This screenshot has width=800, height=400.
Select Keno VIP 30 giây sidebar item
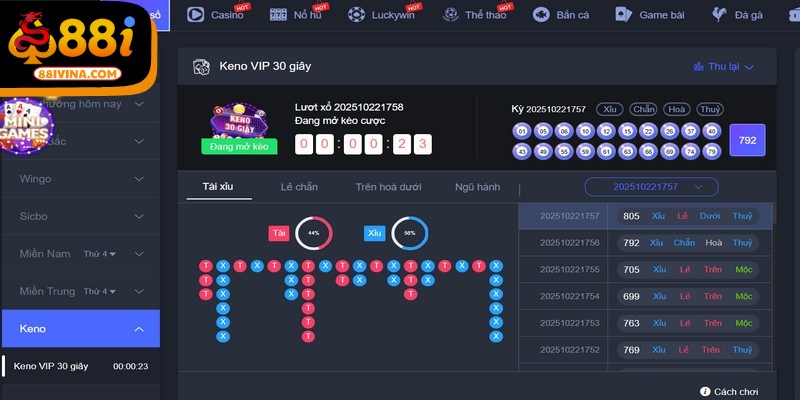pyautogui.click(x=52, y=366)
